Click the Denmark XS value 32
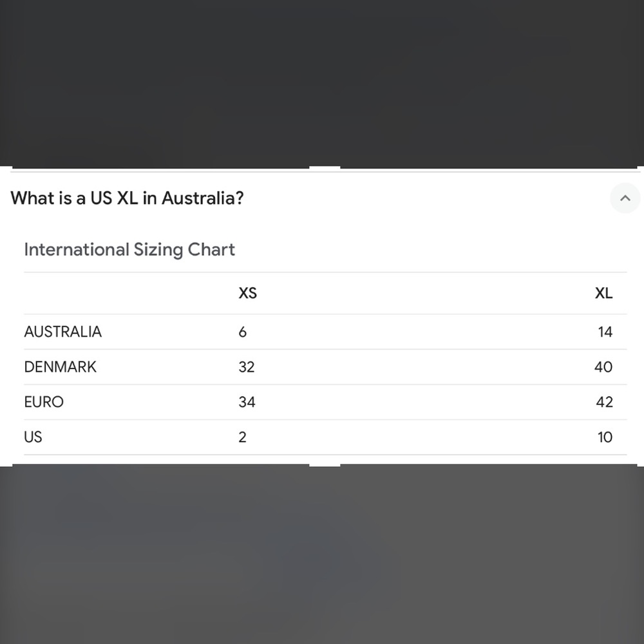The width and height of the screenshot is (644, 644). 247,367
